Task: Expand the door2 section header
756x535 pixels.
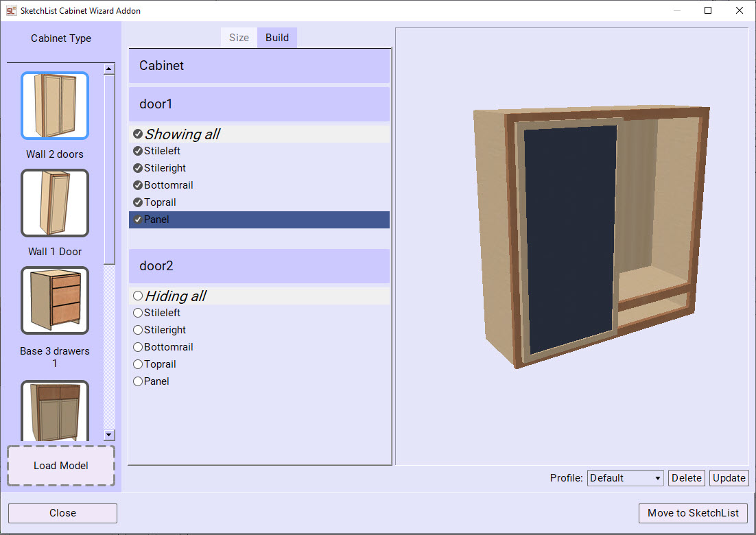Action: [259, 266]
